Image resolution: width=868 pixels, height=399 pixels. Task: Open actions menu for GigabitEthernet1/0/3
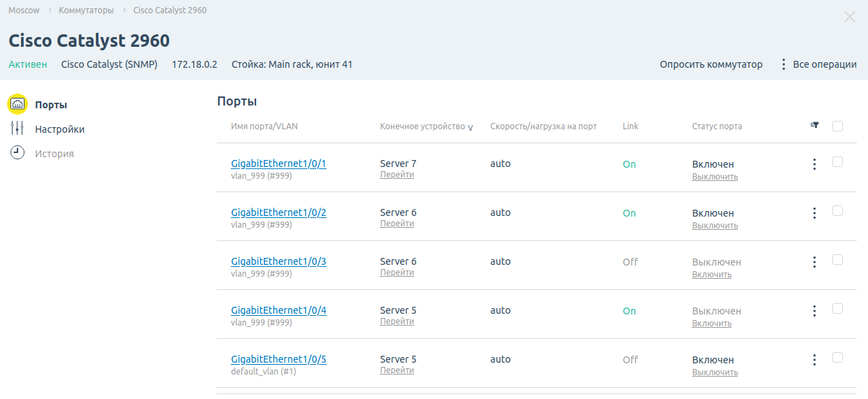tap(814, 262)
